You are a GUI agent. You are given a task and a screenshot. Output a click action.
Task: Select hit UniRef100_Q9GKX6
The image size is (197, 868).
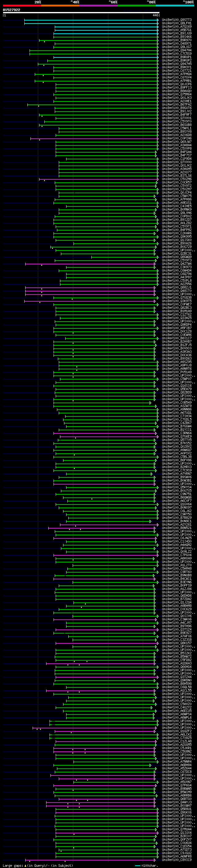(176, 812)
